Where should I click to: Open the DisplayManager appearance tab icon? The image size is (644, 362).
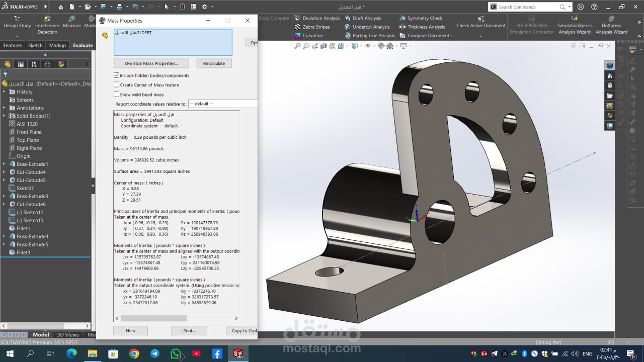point(61,64)
